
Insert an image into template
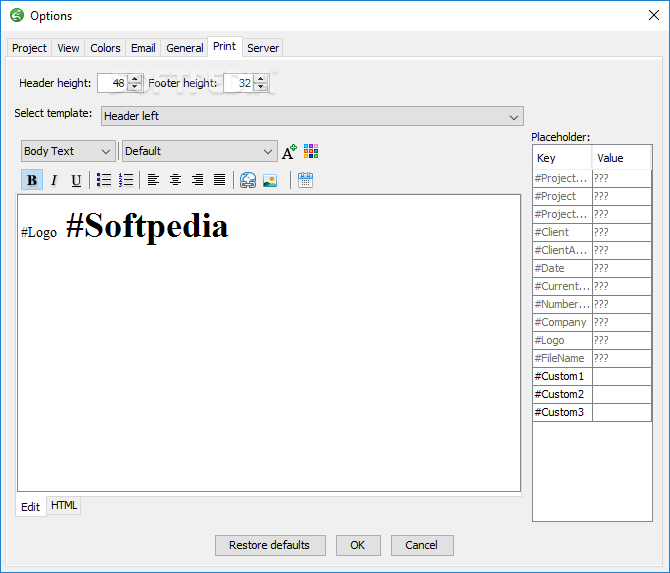pyautogui.click(x=270, y=180)
